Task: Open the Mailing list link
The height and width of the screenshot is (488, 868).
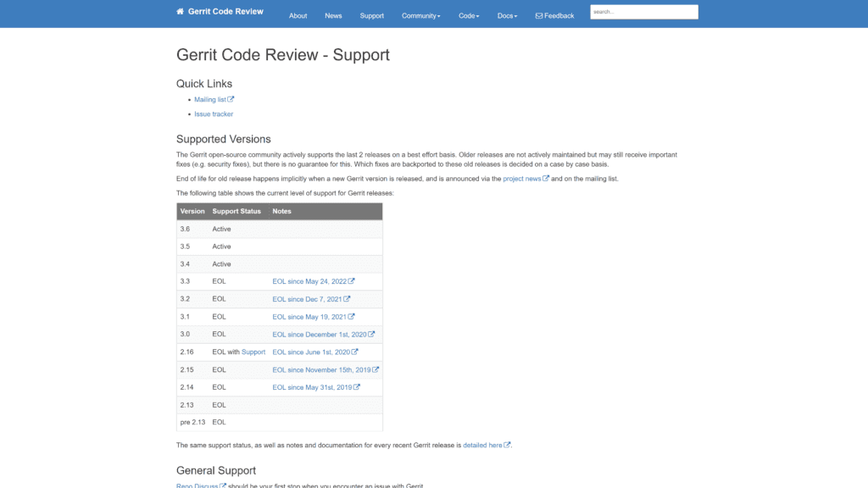Action: pos(210,100)
